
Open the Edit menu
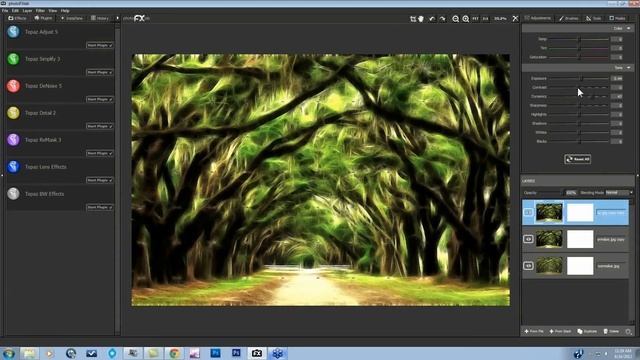point(16,11)
